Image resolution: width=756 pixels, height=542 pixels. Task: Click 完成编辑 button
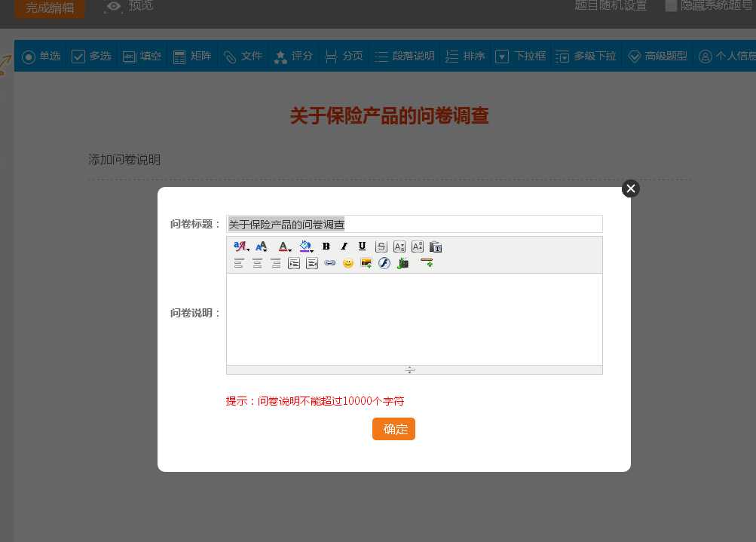[50, 8]
